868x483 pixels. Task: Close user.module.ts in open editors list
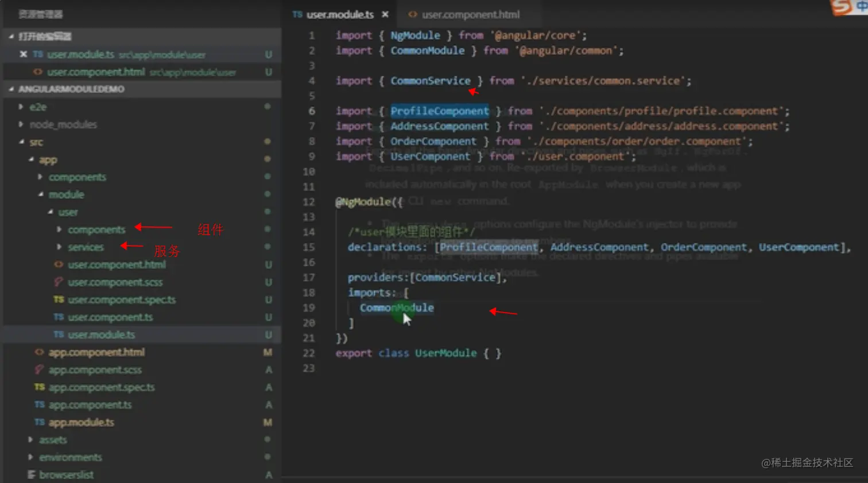pyautogui.click(x=23, y=54)
